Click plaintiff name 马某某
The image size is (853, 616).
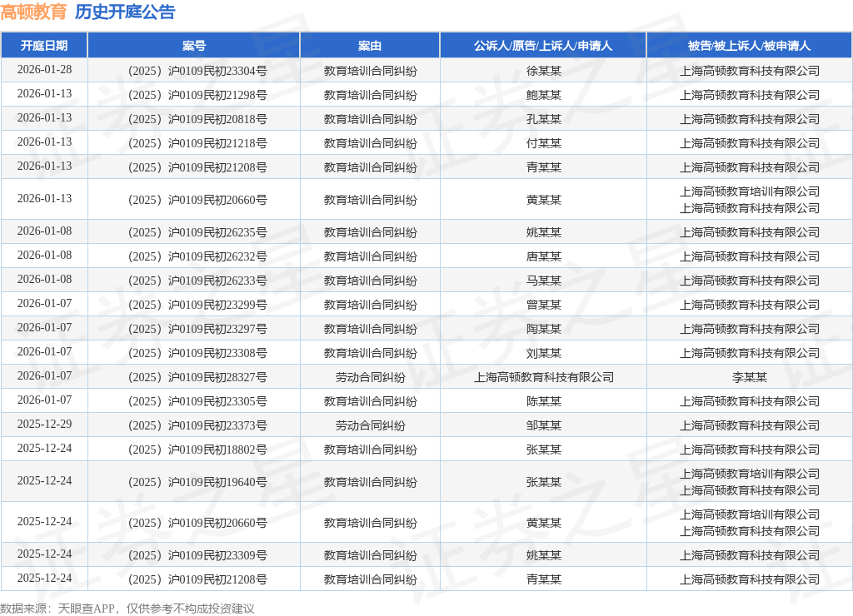coord(543,281)
